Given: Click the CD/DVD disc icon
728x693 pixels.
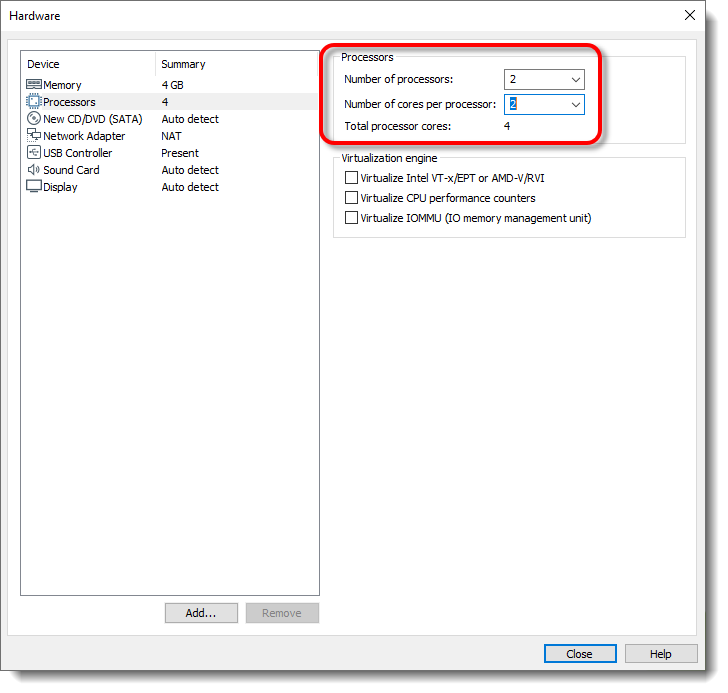Looking at the screenshot, I should click(33, 118).
